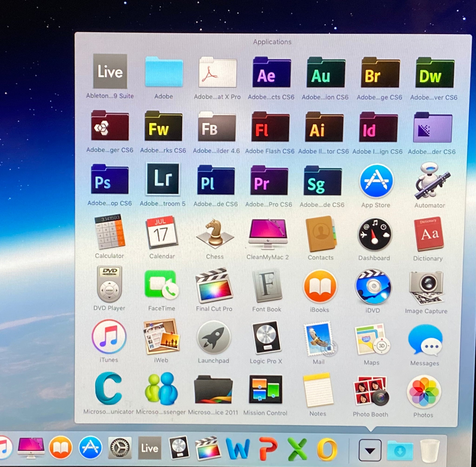Open CleanMyMac 2 in Applications grid

(x=268, y=234)
